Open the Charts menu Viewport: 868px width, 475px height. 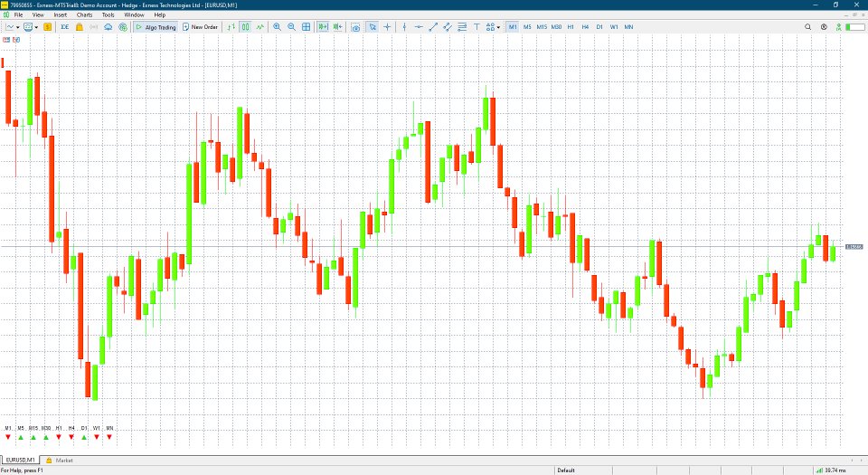[85, 15]
